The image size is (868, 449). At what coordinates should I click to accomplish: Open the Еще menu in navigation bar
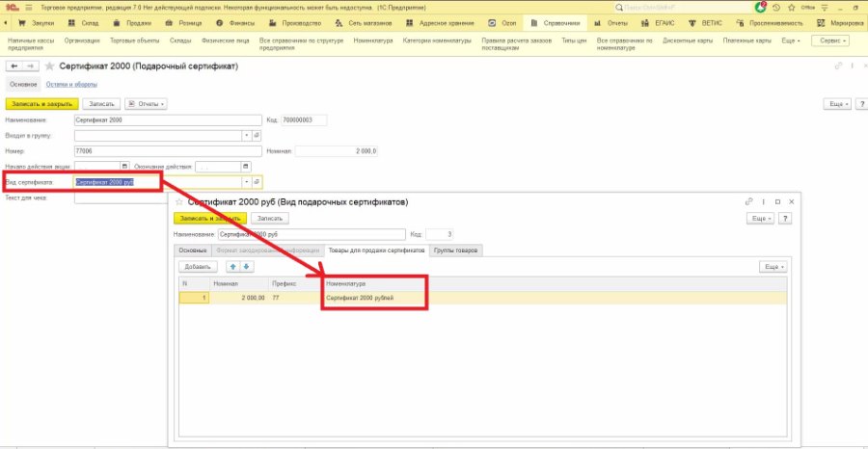[790, 40]
